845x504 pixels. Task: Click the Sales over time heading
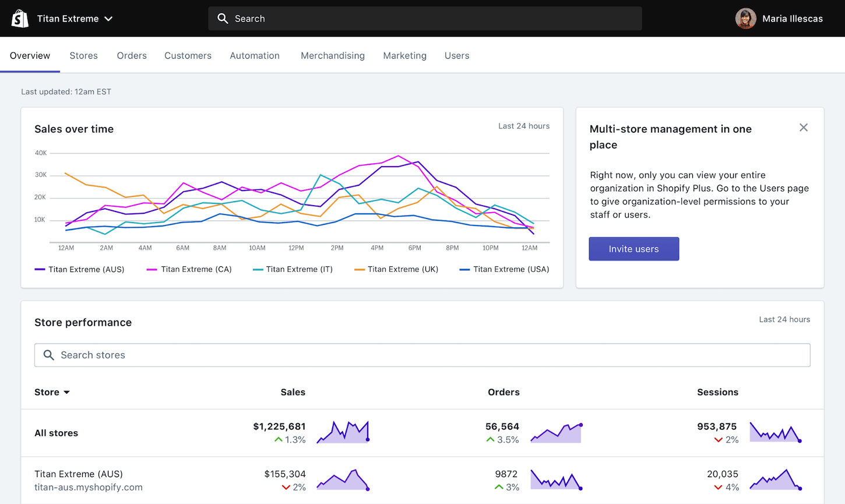click(x=74, y=129)
